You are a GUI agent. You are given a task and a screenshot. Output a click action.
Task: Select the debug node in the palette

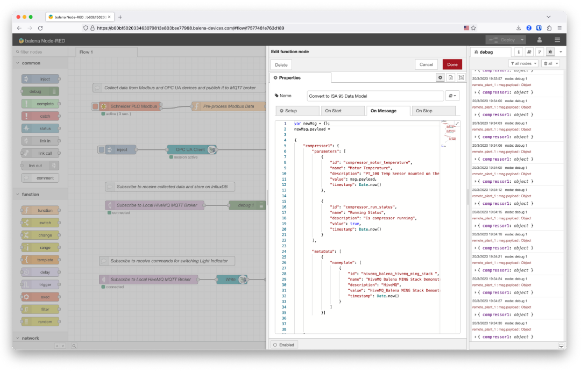[40, 91]
